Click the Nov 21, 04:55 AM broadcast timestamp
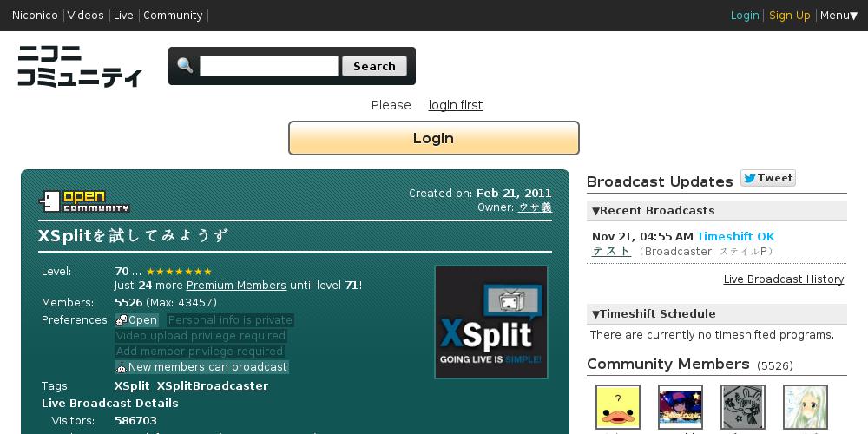The height and width of the screenshot is (434, 868). (642, 236)
